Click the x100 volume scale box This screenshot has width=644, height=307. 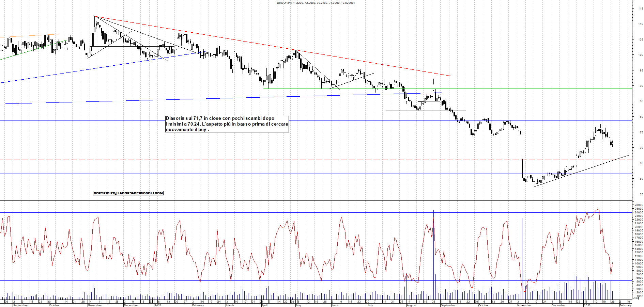tap(635, 298)
